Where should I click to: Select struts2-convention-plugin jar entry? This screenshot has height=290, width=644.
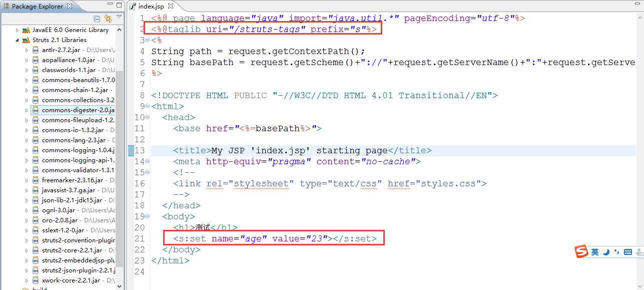[x=78, y=240]
